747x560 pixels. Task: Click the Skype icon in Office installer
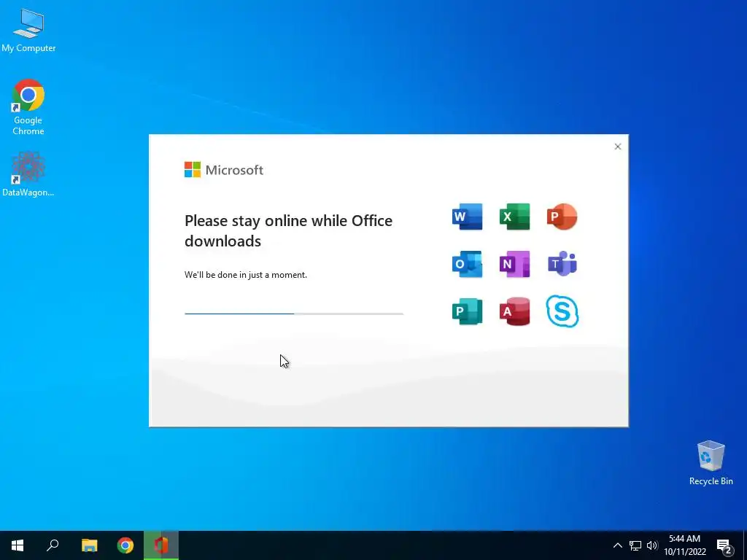[x=562, y=311]
